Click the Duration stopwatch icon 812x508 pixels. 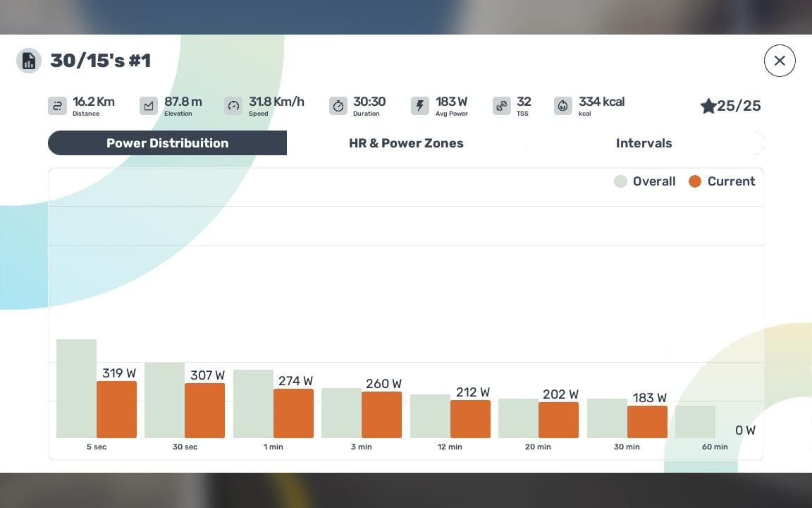point(338,106)
